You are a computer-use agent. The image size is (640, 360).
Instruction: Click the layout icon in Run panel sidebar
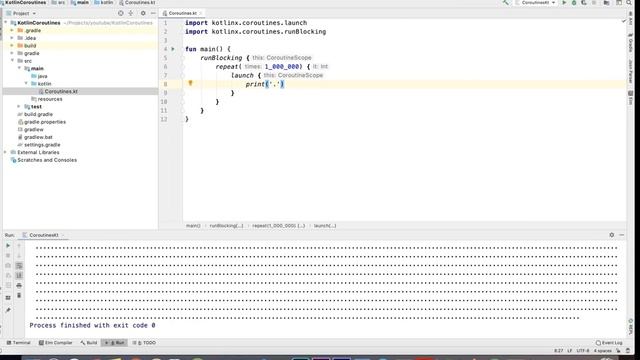pyautogui.click(x=8, y=298)
